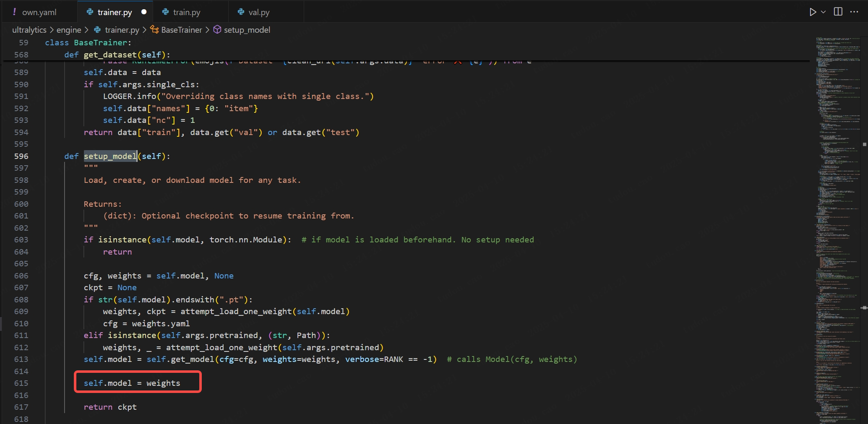Click 'ckpt = None' on line 607

[110, 288]
